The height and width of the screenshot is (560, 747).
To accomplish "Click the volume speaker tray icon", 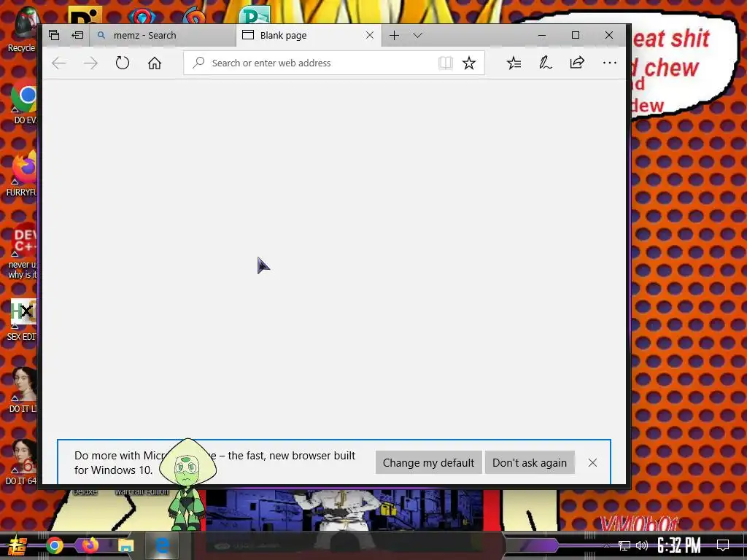I will point(642,545).
